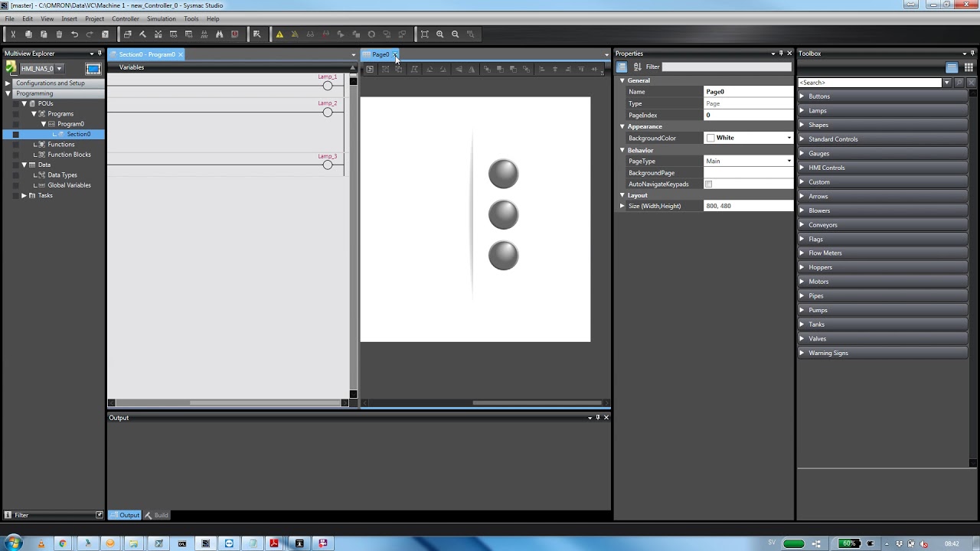Expand the Tasks tree node

coord(24,195)
